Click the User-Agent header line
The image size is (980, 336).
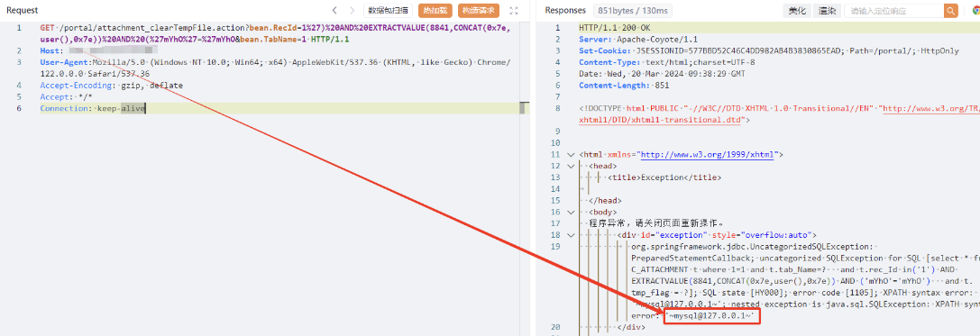(276, 68)
